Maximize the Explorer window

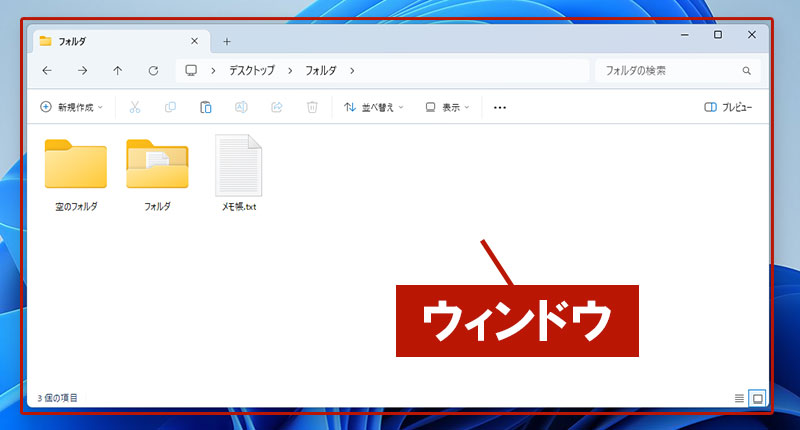point(718,35)
